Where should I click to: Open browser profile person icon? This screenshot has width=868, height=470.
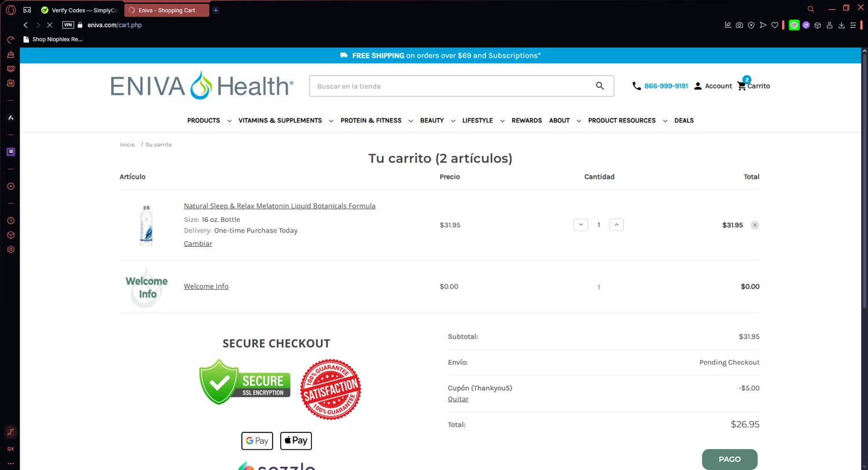point(829,25)
